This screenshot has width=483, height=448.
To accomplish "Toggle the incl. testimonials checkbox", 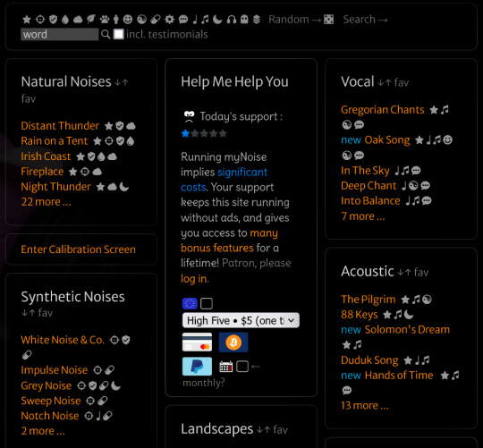I will point(119,34).
